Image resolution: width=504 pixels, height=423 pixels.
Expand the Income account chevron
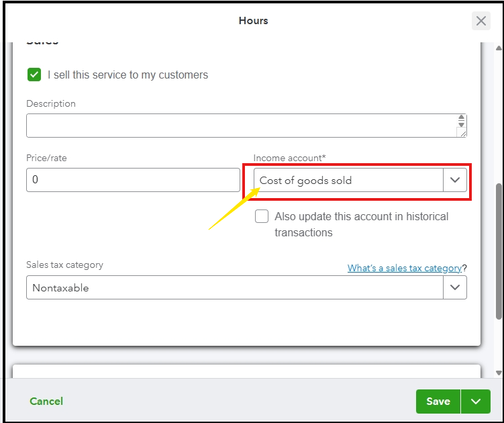click(455, 180)
